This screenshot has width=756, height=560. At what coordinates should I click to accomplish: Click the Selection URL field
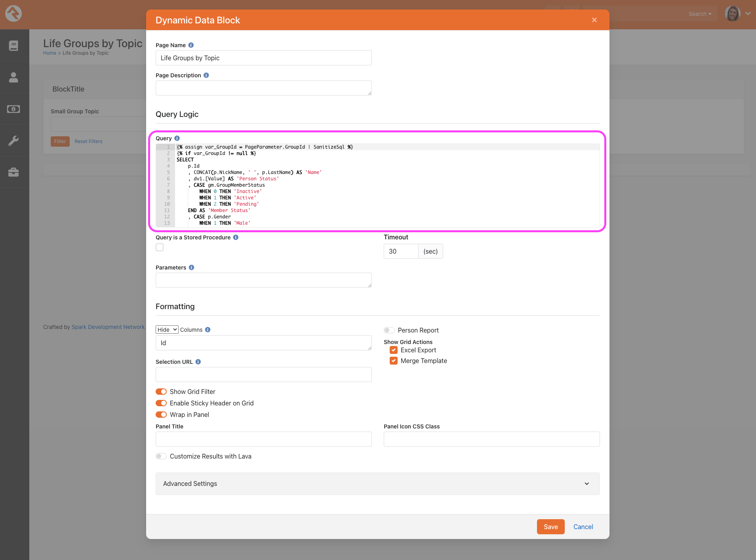pos(263,375)
